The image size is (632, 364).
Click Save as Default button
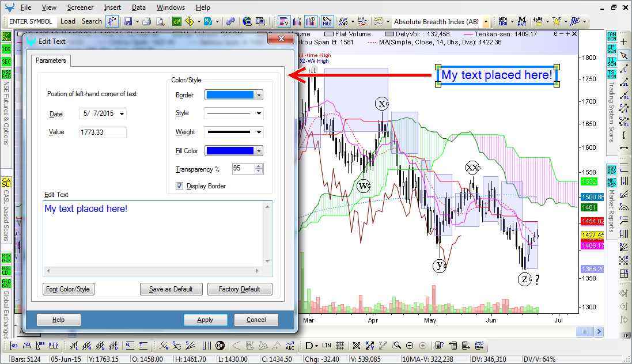pyautogui.click(x=171, y=289)
